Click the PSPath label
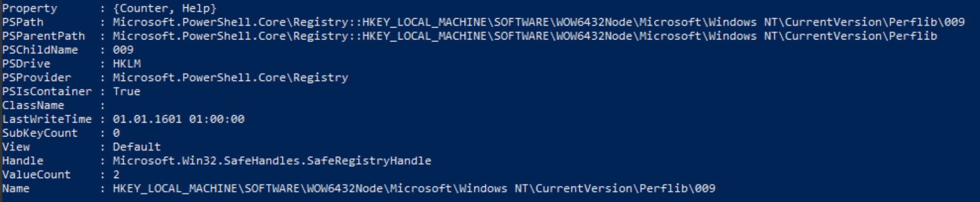The image size is (980, 202). [23, 22]
